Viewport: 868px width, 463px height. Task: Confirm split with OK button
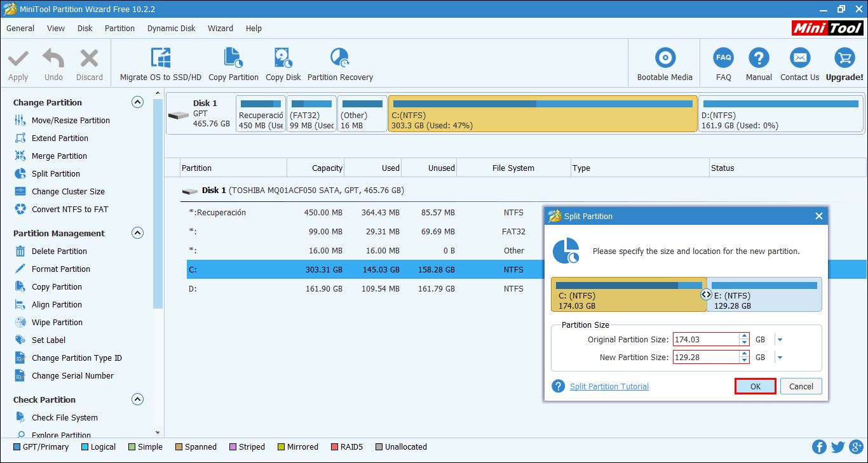pyautogui.click(x=756, y=386)
